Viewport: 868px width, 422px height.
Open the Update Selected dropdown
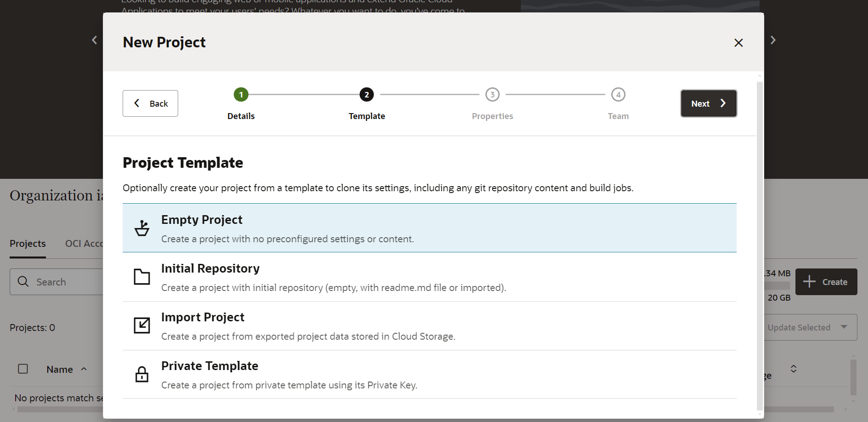click(x=811, y=327)
